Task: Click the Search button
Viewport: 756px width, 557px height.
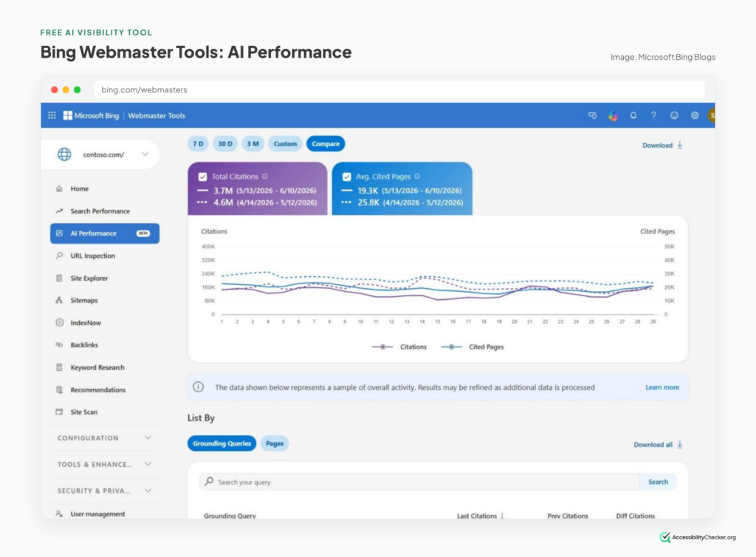Action: 658,482
